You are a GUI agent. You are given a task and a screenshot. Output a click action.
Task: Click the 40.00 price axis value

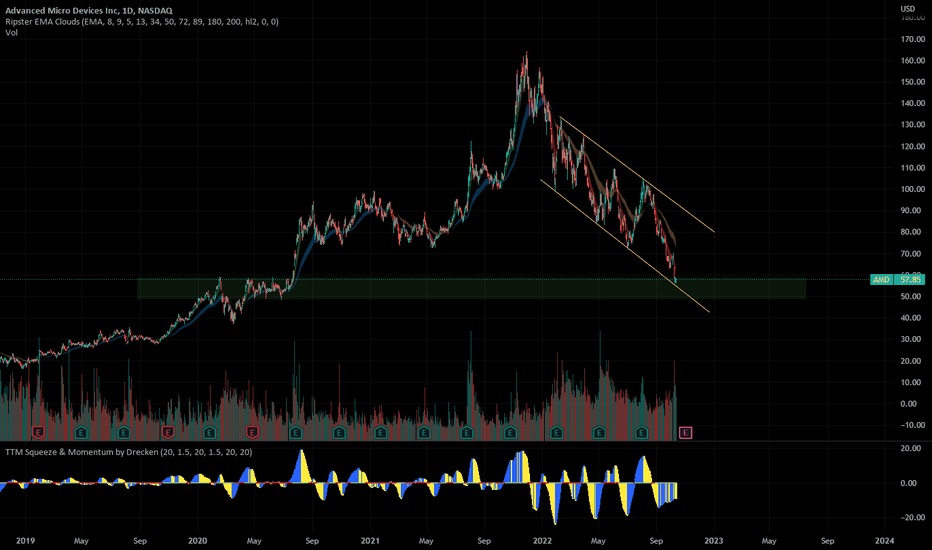tap(912, 318)
